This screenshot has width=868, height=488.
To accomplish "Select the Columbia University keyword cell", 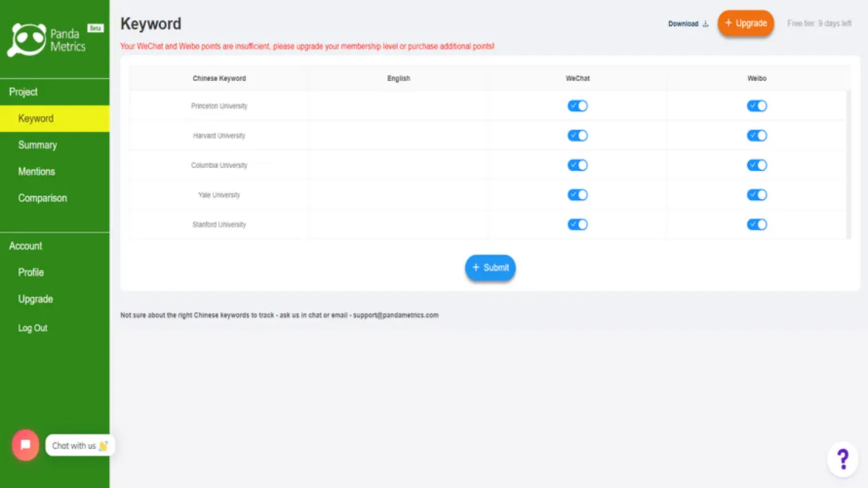I will point(219,165).
